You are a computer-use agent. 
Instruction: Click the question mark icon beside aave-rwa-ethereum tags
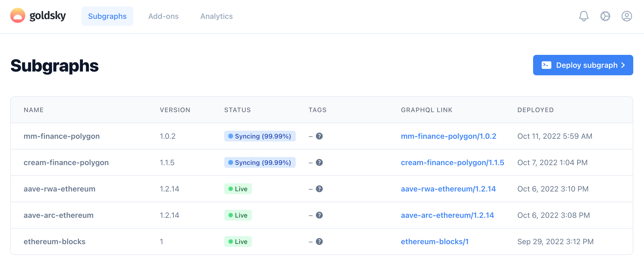coord(319,189)
